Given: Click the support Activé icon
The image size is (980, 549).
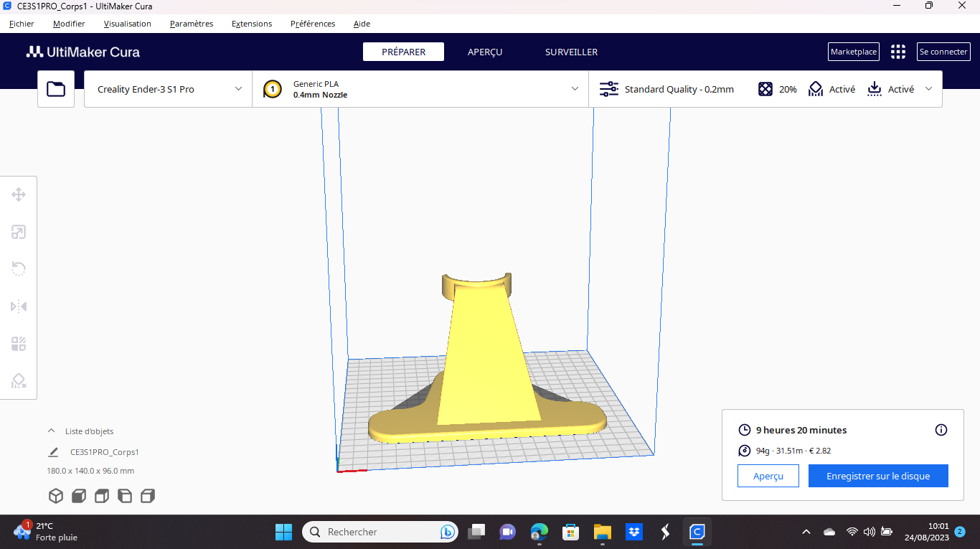Looking at the screenshot, I should 816,89.
